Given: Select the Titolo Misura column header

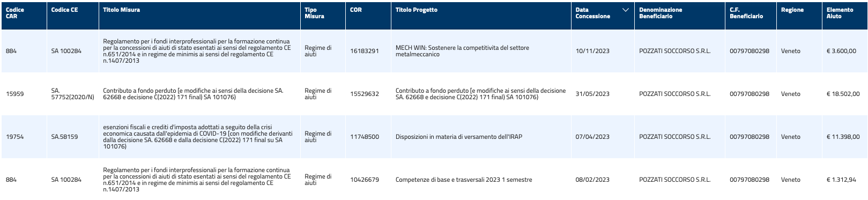Looking at the screenshot, I should [x=122, y=10].
